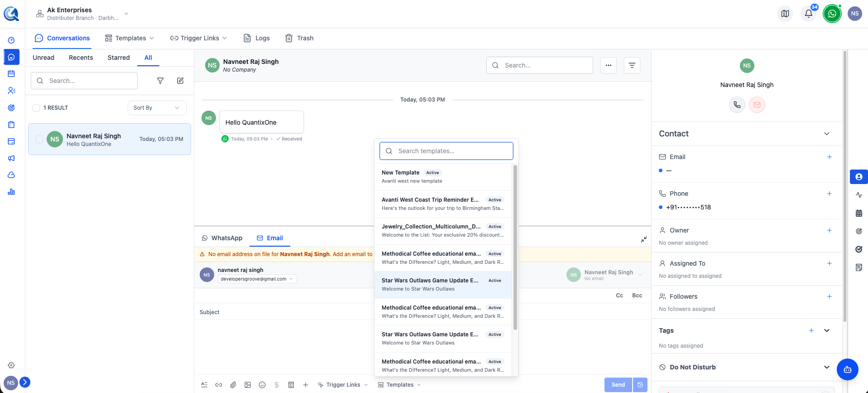The image size is (868, 393).
Task: Show Recents conversations
Action: (x=81, y=58)
